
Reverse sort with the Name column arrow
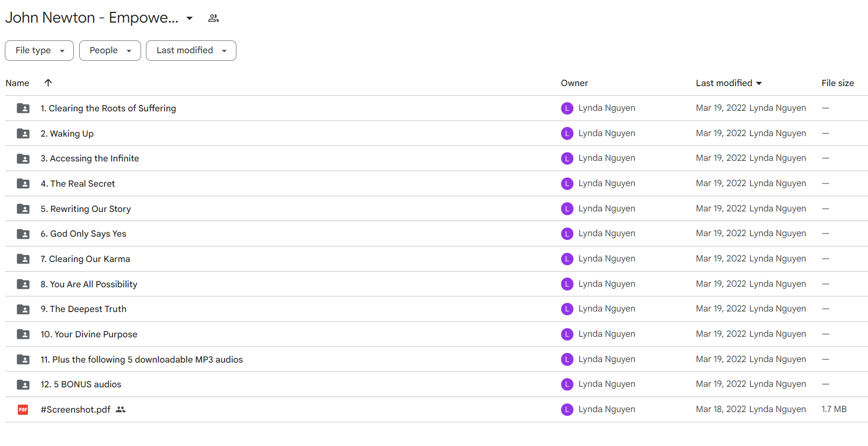(48, 82)
